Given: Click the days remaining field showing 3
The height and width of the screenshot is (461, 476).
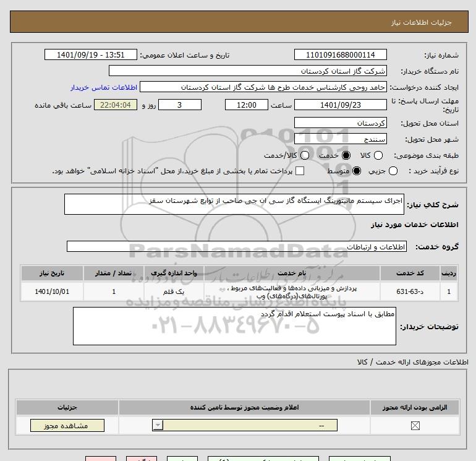Looking at the screenshot, I should (x=180, y=105).
